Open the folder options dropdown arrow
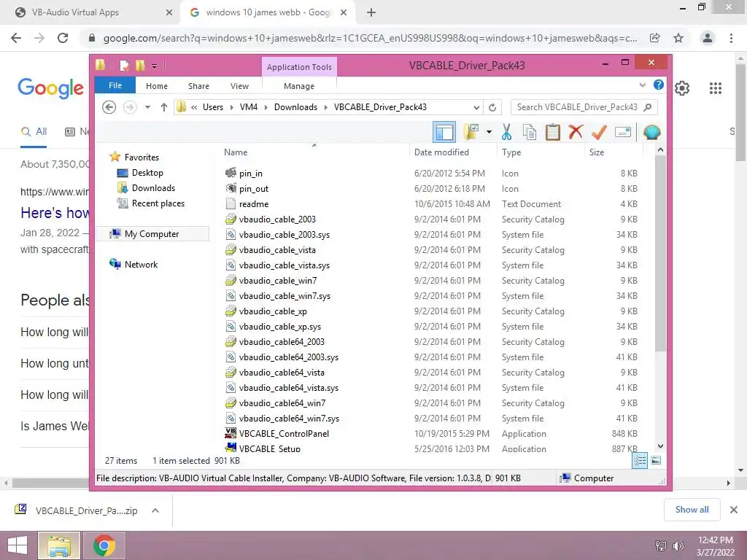747x560 pixels. pyautogui.click(x=489, y=132)
